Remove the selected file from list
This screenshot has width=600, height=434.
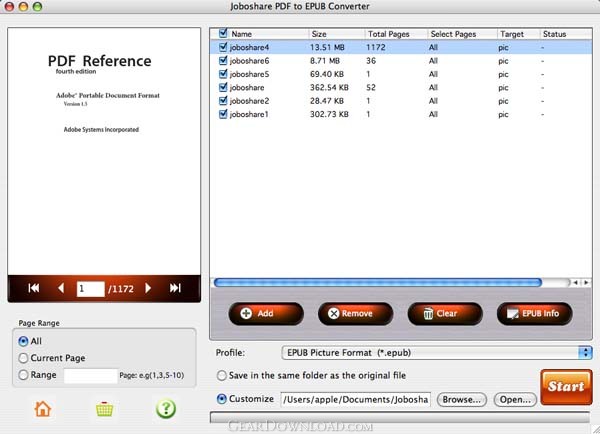click(355, 313)
